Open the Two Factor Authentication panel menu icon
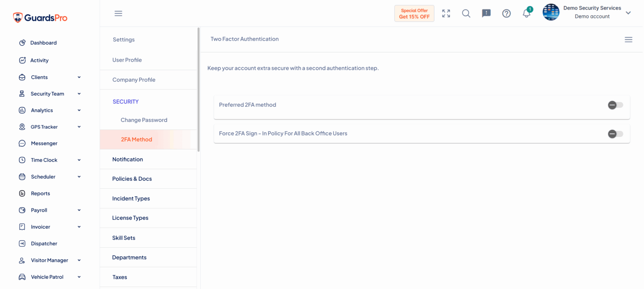Screen dimensions: 644x289 coord(628,40)
